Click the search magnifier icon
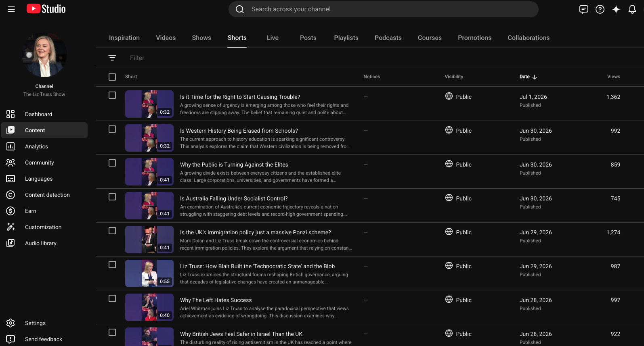 point(240,9)
